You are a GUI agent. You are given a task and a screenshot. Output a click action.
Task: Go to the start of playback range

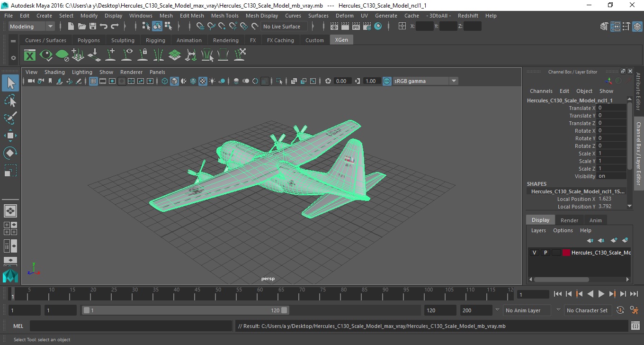pyautogui.click(x=558, y=294)
